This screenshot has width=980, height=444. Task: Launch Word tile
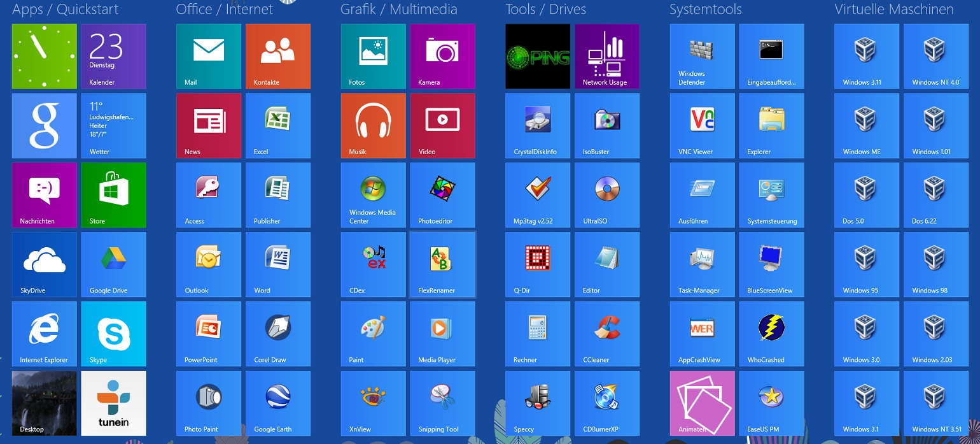tap(278, 264)
